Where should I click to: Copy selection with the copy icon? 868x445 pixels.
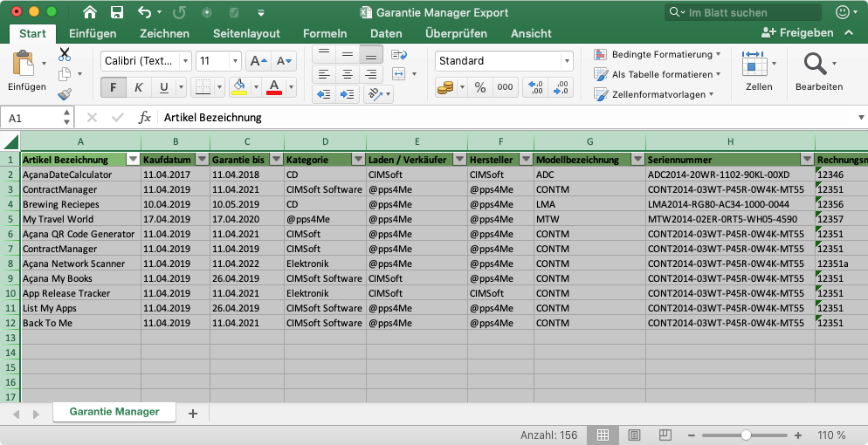click(65, 73)
